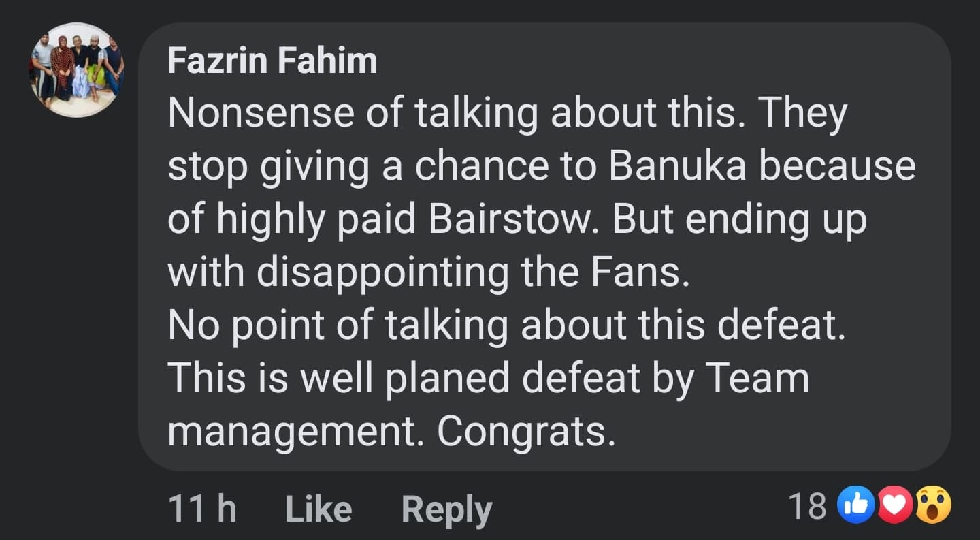
Task: Open the 18 reactions count
Action: pyautogui.click(x=806, y=507)
